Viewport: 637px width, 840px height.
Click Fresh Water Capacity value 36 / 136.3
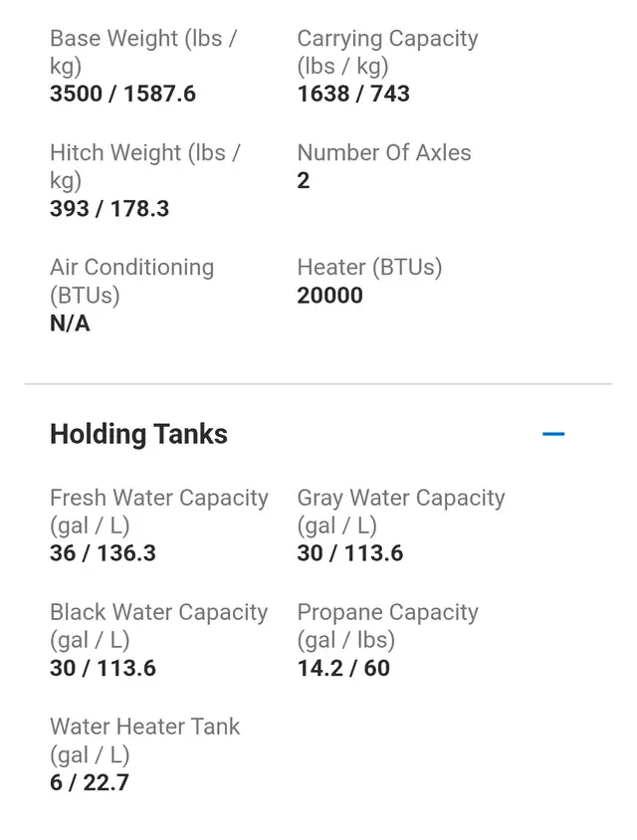103,553
